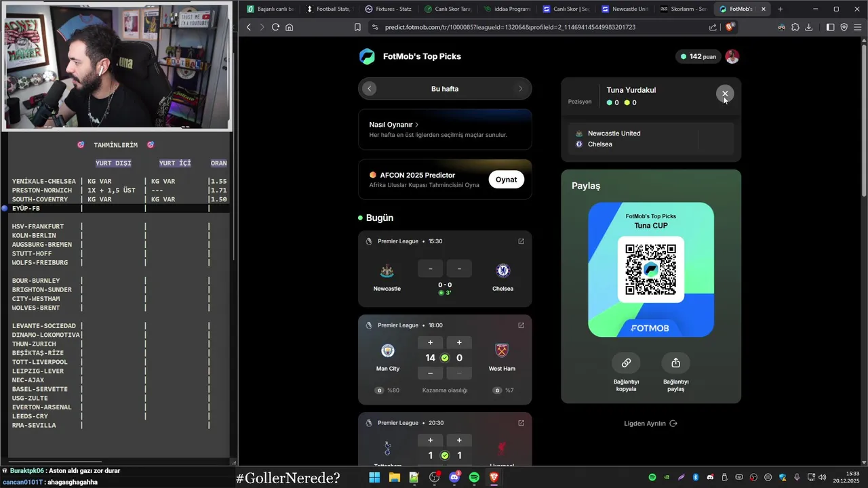Go to next week with right arrow

coord(521,89)
